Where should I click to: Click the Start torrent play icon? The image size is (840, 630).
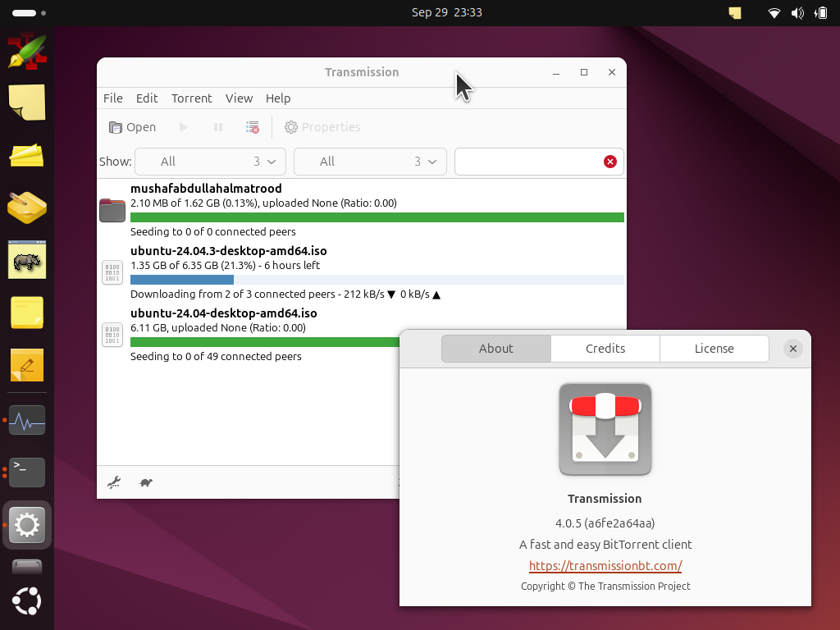184,127
